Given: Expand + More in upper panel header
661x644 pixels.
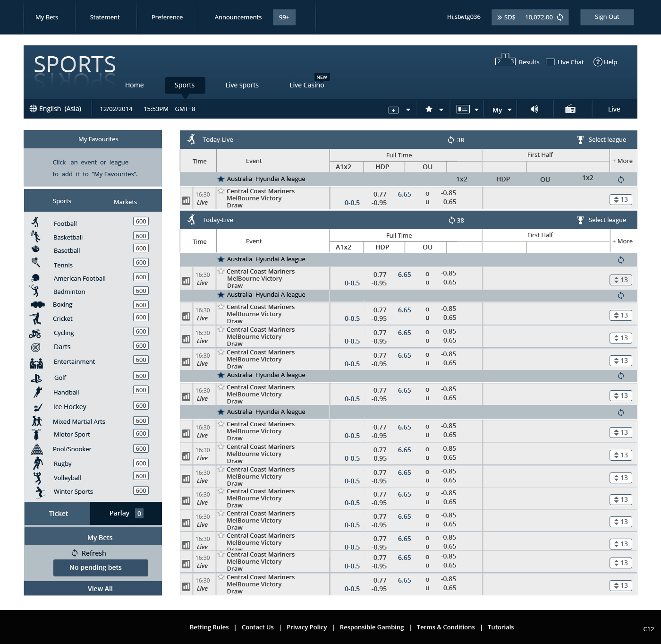Looking at the screenshot, I should click(x=623, y=161).
